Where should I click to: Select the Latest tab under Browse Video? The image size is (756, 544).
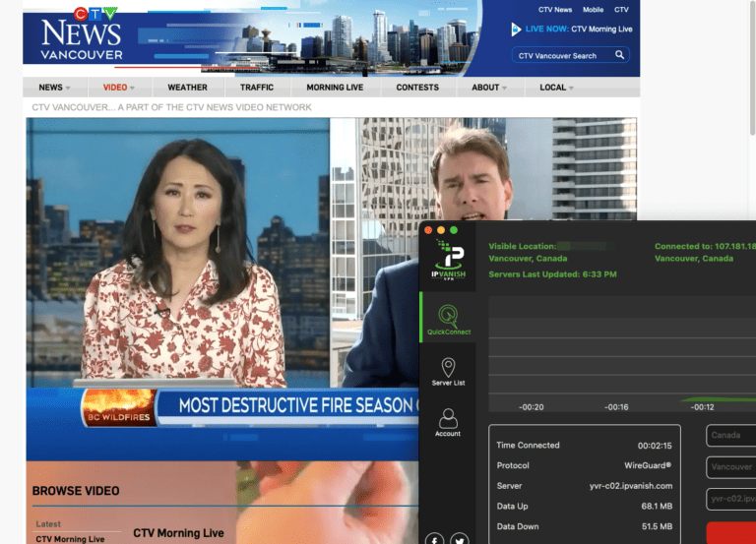click(48, 523)
